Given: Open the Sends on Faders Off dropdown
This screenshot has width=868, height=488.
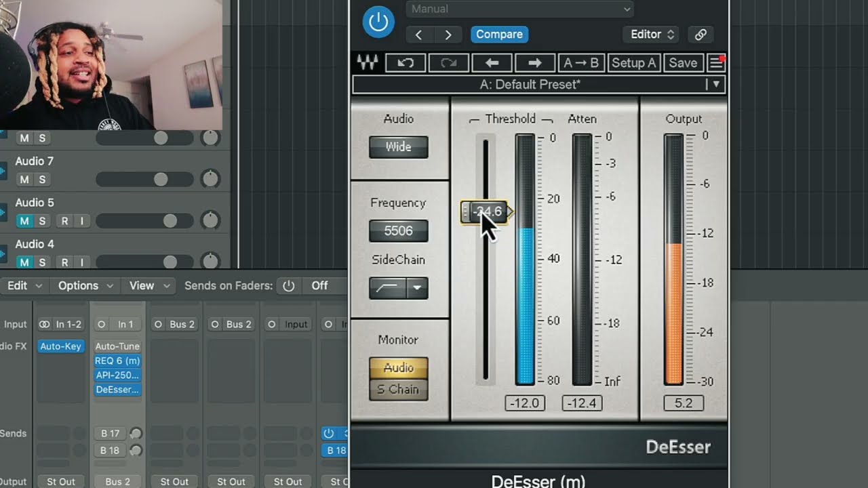Looking at the screenshot, I should pyautogui.click(x=324, y=286).
